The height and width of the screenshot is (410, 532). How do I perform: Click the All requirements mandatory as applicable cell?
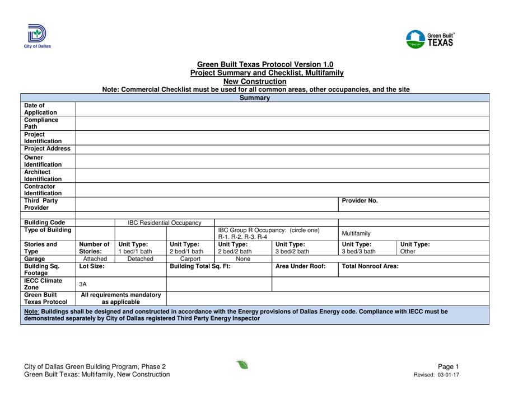point(121,299)
